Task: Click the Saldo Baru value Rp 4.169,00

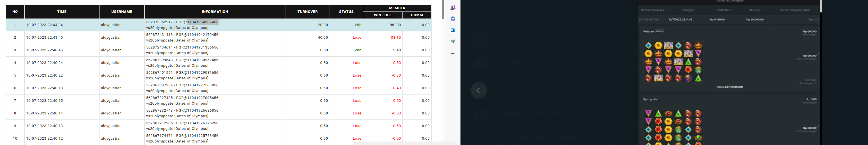Action: coord(717,20)
